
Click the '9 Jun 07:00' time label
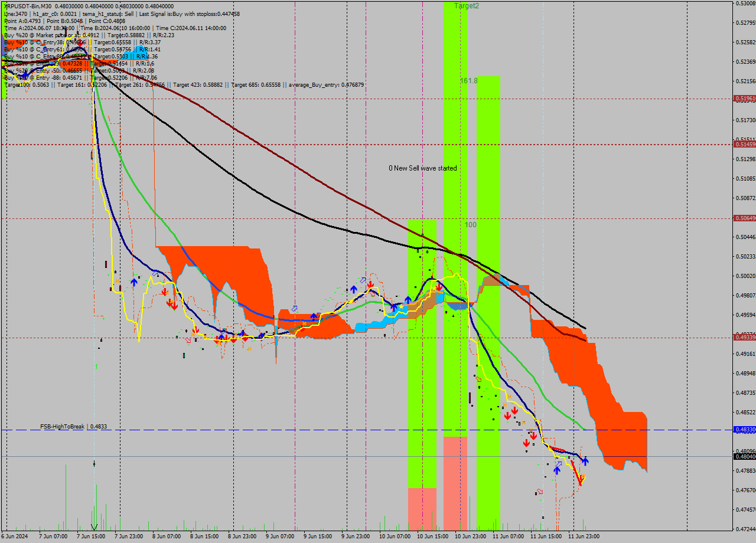pyautogui.click(x=280, y=537)
